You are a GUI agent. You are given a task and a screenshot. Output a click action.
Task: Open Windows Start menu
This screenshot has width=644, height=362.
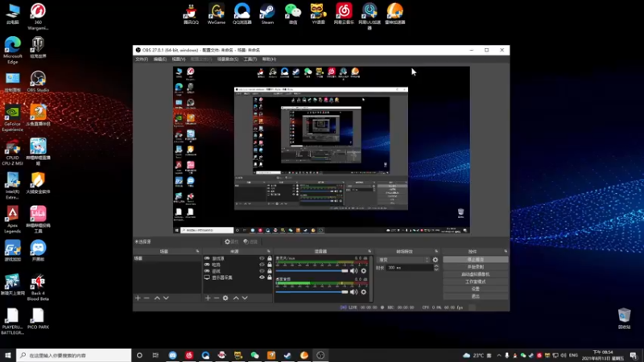tap(8, 356)
